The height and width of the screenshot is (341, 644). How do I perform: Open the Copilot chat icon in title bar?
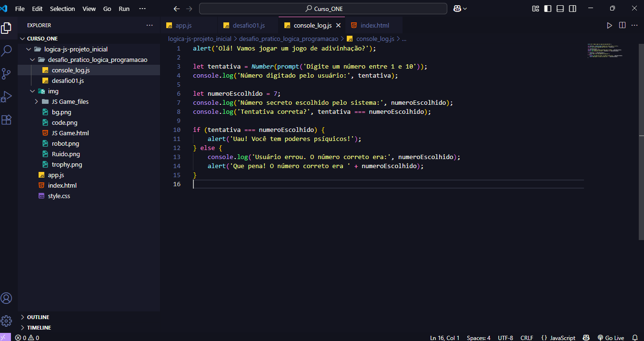458,9
